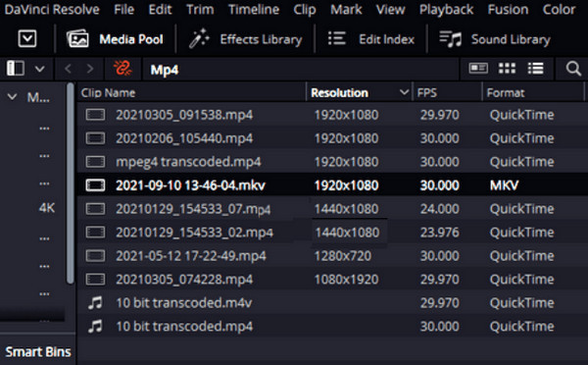Click the MKV format cell
Image resolution: width=588 pixels, height=365 pixels.
point(504,185)
